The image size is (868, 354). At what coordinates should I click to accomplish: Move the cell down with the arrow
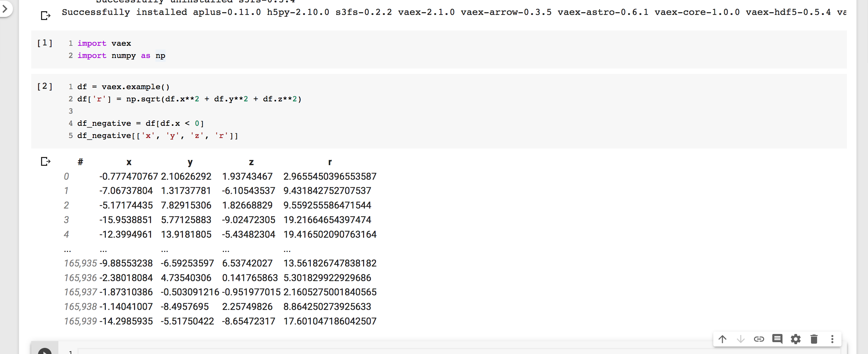(x=741, y=339)
